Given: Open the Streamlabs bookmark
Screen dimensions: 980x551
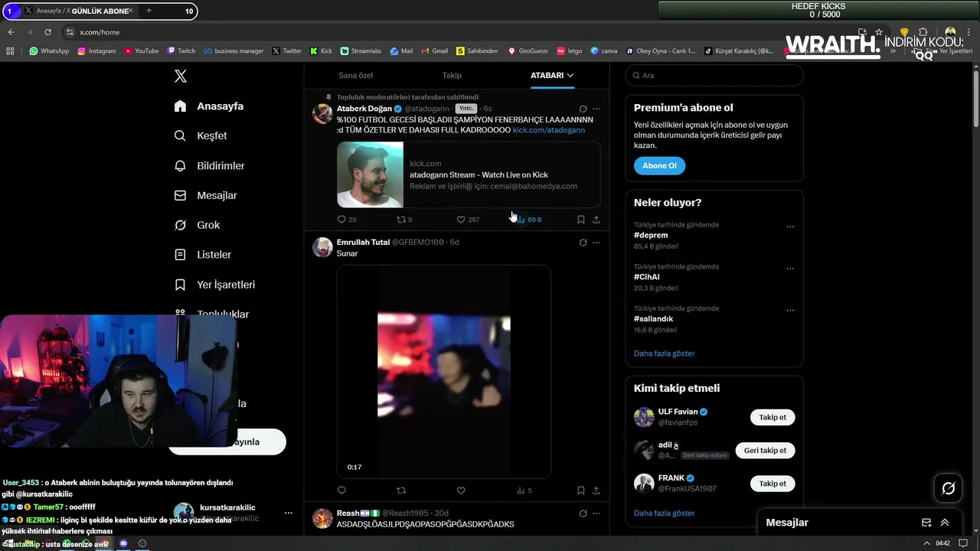Looking at the screenshot, I should [361, 51].
